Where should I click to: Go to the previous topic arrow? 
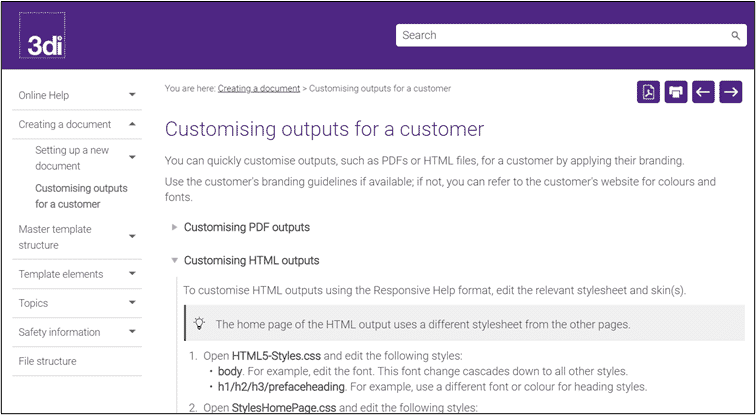(703, 92)
